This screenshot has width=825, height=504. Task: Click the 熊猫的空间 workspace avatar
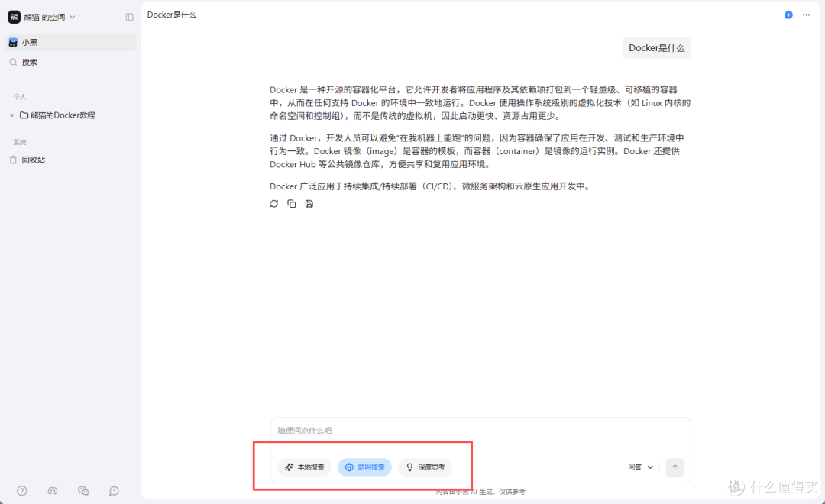15,17
